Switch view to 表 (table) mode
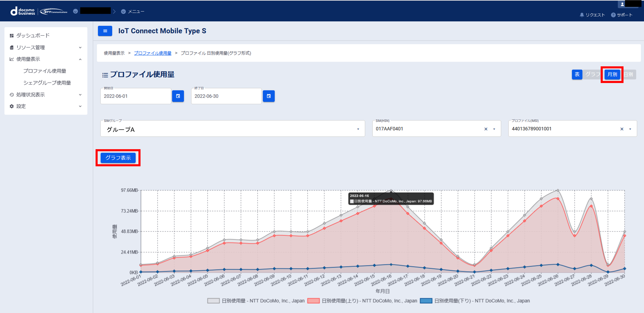This screenshot has height=313, width=644. pyautogui.click(x=577, y=74)
